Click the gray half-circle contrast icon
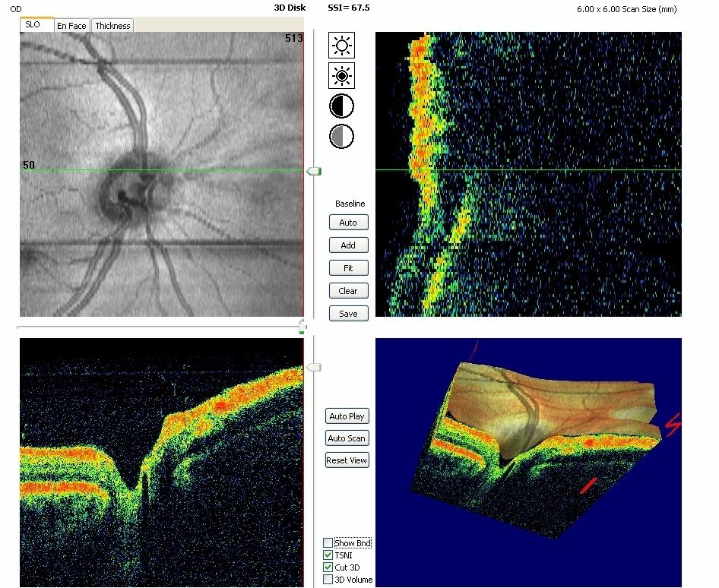719x588 pixels. [x=342, y=136]
